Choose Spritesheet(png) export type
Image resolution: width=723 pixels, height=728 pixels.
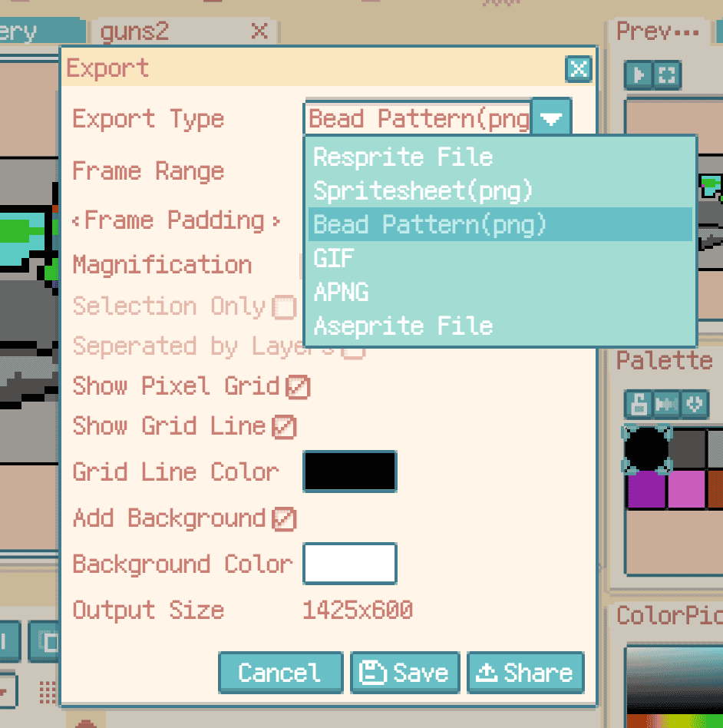point(422,190)
